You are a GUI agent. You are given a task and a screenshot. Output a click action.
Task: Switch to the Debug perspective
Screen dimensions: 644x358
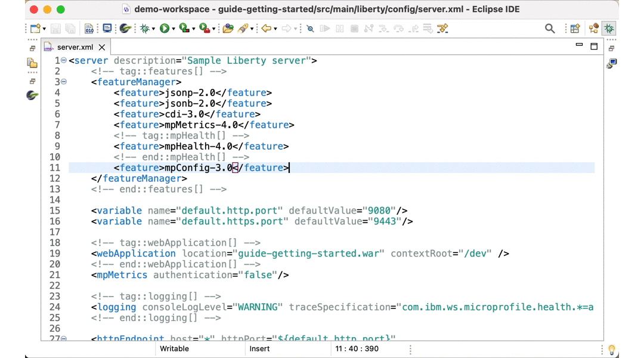[x=609, y=29]
